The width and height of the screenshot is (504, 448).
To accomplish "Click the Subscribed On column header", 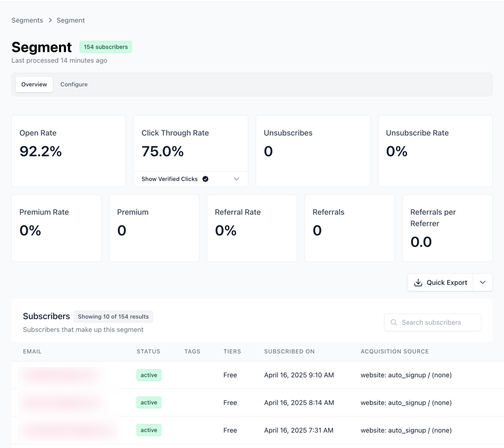I will coord(289,352).
